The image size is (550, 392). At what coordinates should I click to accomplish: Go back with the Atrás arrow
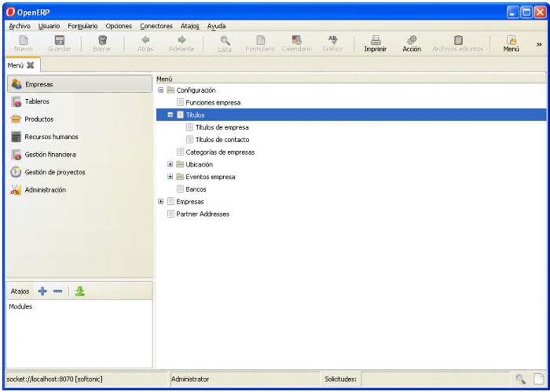click(145, 40)
